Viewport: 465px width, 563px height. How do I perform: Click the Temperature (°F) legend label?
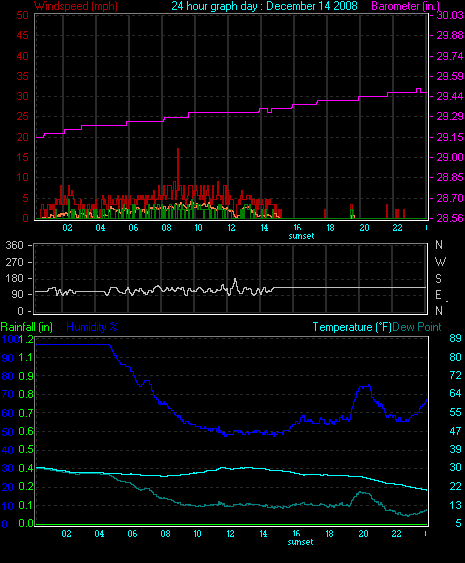(352, 327)
